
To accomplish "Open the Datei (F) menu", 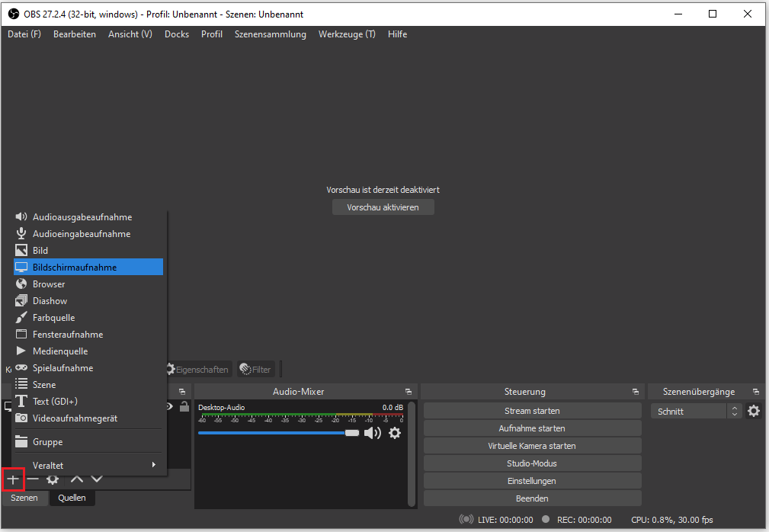I will [x=24, y=34].
